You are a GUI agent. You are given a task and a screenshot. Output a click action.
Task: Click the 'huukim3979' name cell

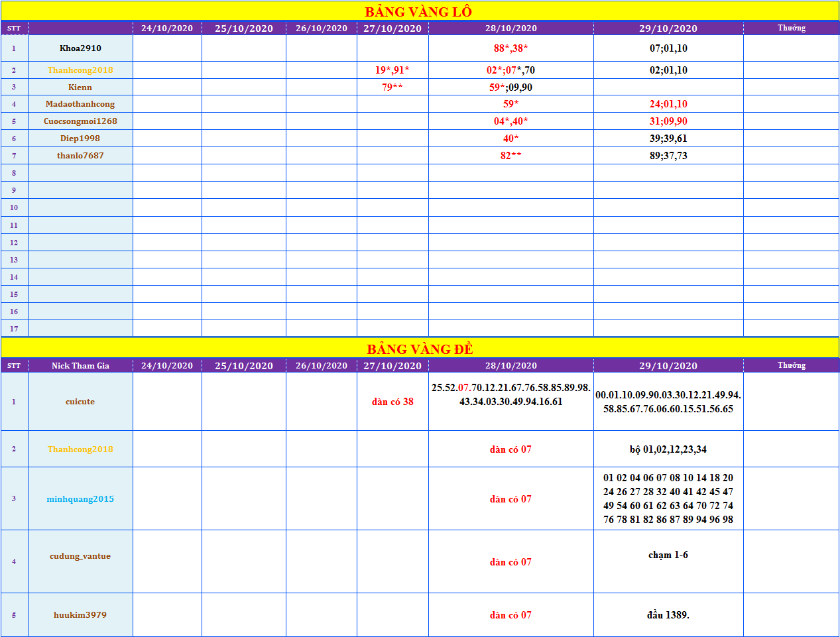tap(80, 615)
